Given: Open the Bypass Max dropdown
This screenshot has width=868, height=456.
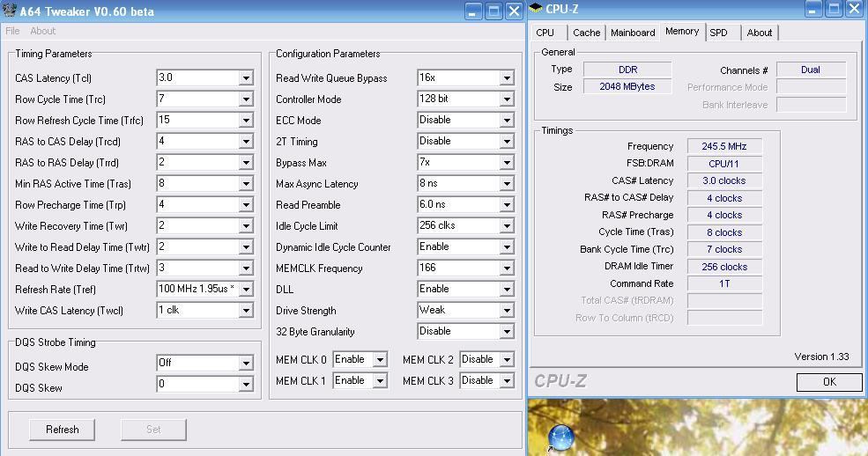Looking at the screenshot, I should pos(507,163).
